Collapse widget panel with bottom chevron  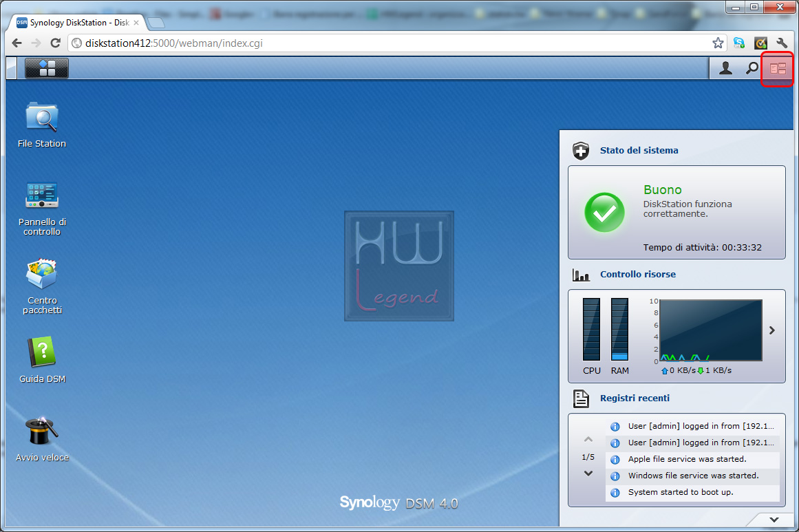(774, 520)
